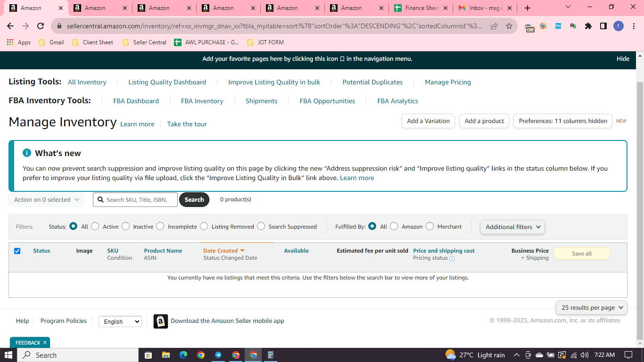Screen dimensions: 644x362
Task: Open Preferences: 11 columns hidden
Action: (x=563, y=121)
